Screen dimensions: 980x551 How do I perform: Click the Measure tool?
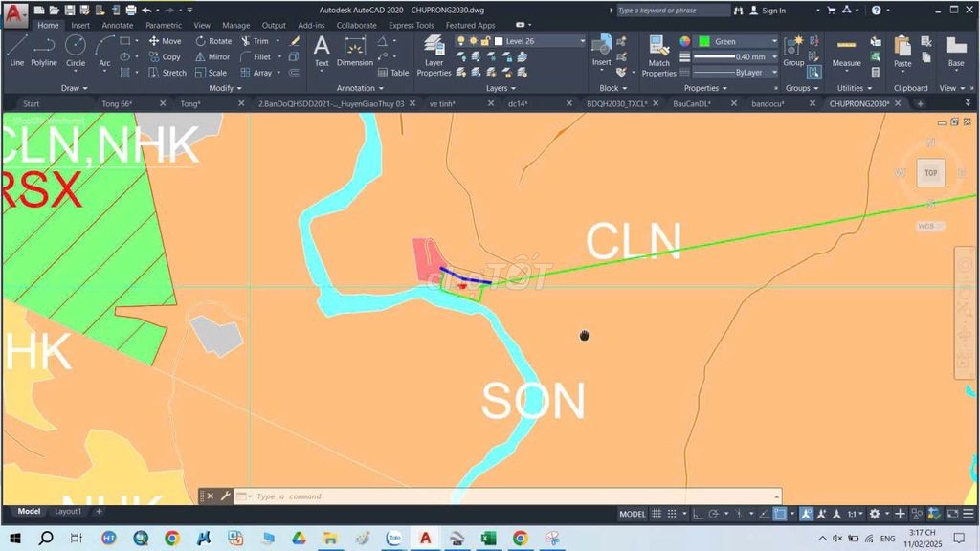click(x=846, y=52)
